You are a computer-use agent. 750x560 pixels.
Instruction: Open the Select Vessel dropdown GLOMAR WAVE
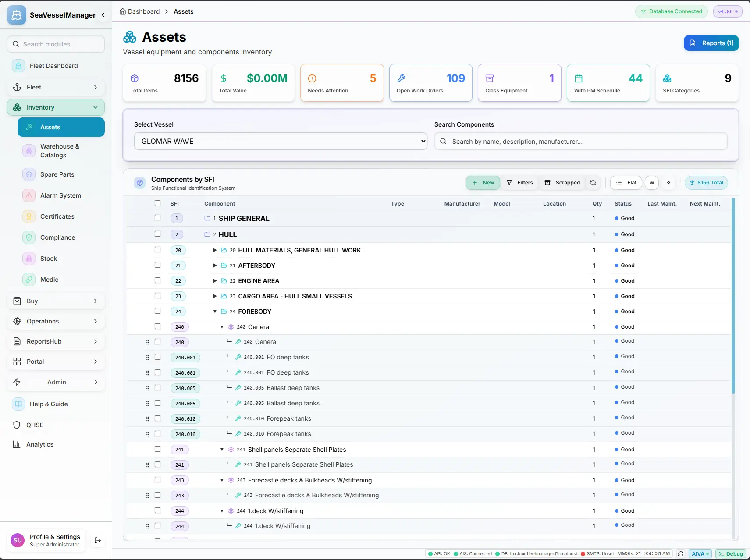(281, 141)
